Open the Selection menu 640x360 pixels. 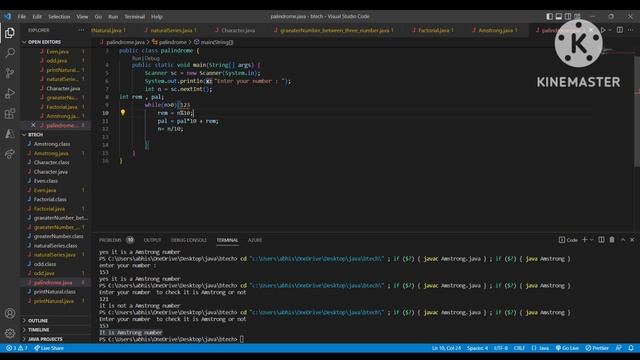pyautogui.click(x=59, y=16)
